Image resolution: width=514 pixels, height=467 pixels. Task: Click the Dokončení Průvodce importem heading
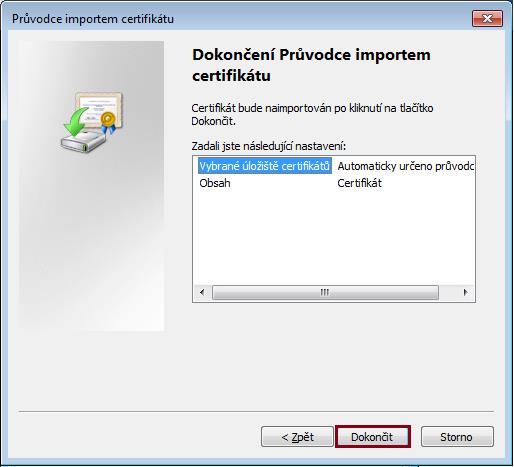311,65
